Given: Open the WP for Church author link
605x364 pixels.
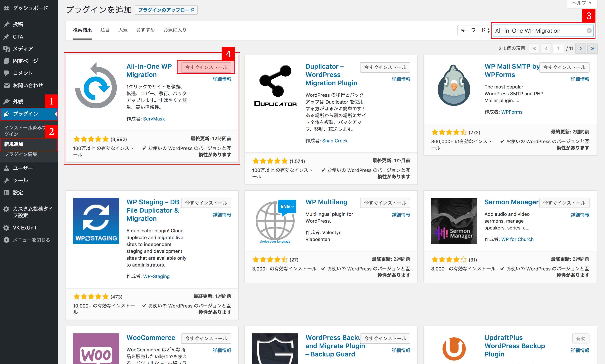Looking at the screenshot, I should pos(517,239).
